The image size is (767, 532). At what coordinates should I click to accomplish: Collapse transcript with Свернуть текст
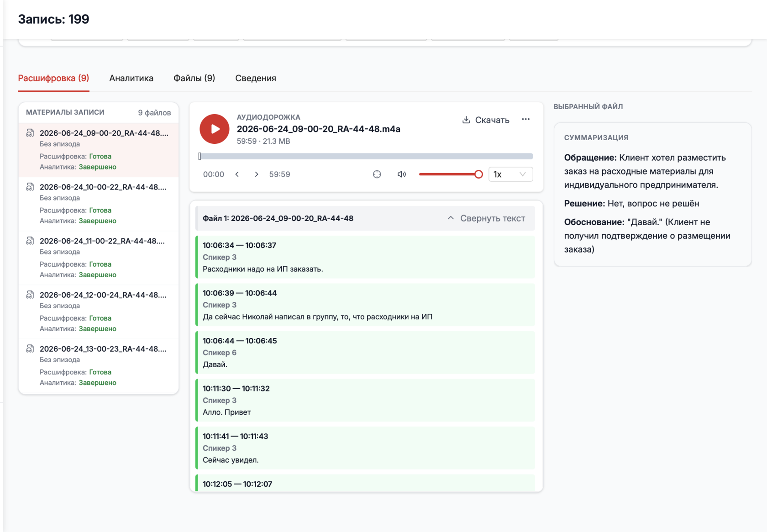[x=486, y=218]
